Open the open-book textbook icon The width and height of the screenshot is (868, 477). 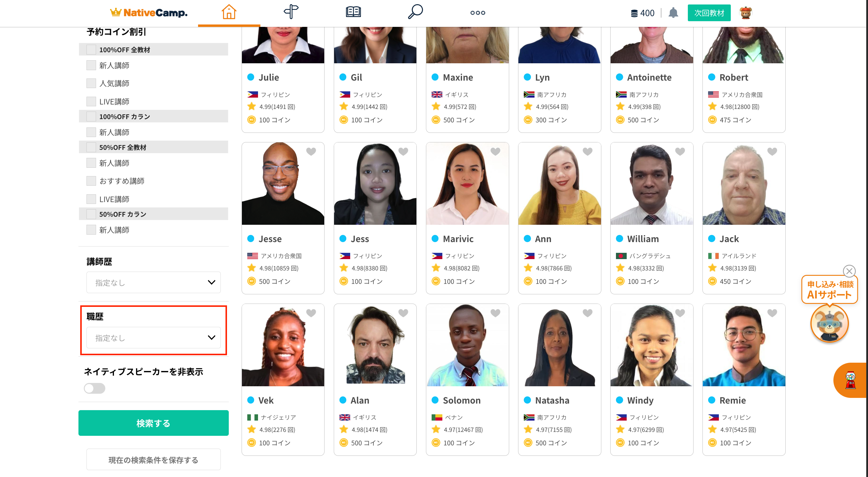coord(353,13)
